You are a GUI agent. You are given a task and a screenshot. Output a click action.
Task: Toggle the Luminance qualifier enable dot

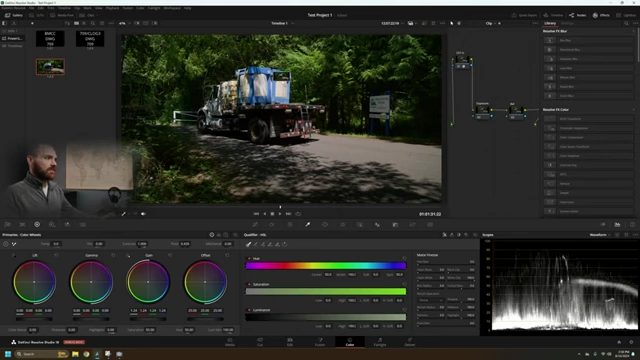pos(249,310)
